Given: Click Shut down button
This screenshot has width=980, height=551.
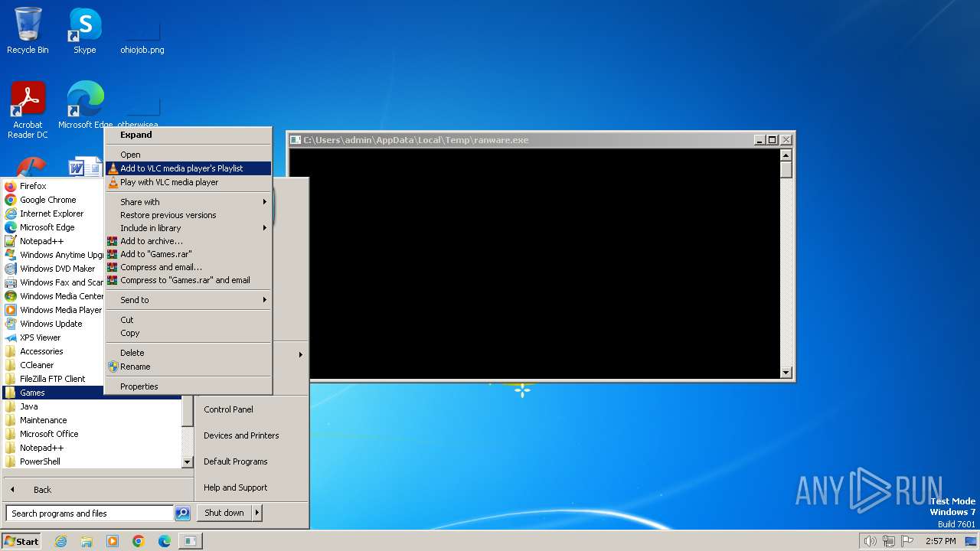Looking at the screenshot, I should 224,513.
